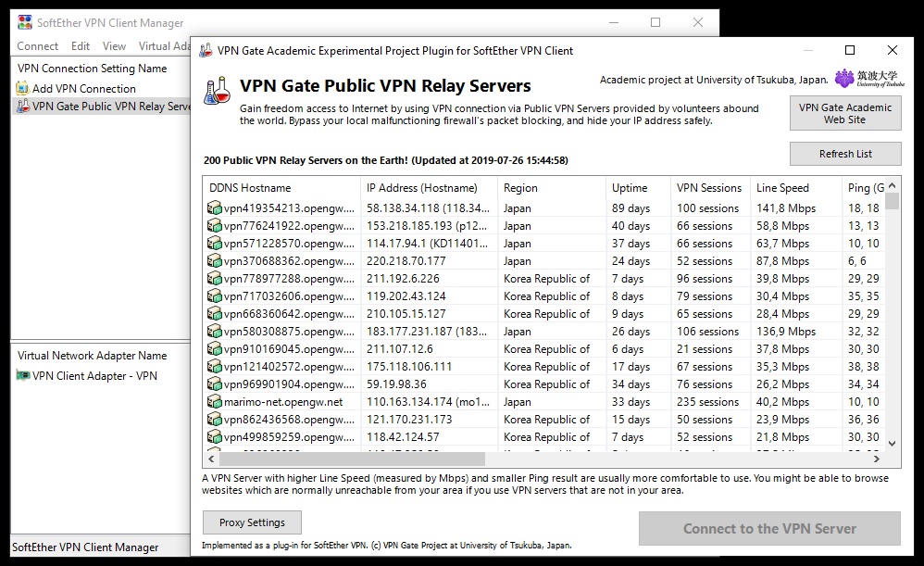Image resolution: width=924 pixels, height=566 pixels.
Task: Click the horizontal scrollbar left arrow
Action: click(x=211, y=459)
